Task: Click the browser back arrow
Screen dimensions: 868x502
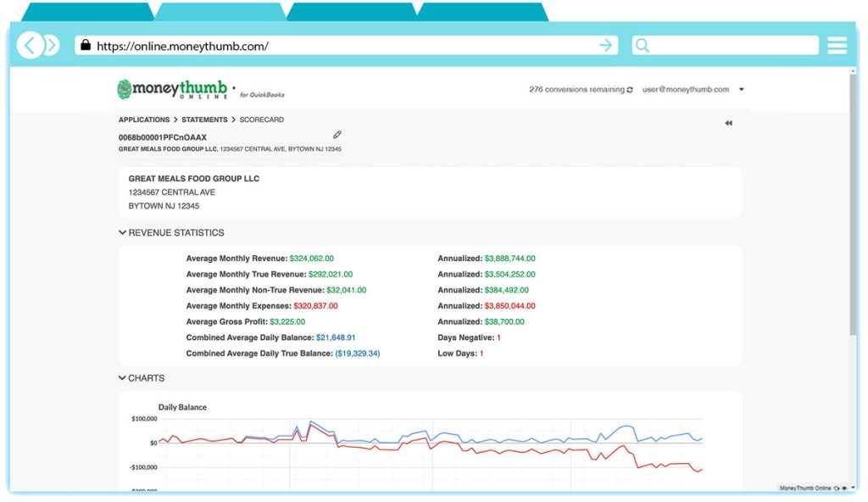Action: tap(31, 45)
